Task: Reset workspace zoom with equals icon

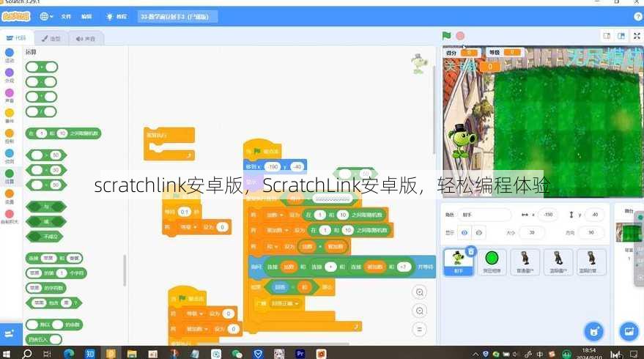Action: [419, 329]
